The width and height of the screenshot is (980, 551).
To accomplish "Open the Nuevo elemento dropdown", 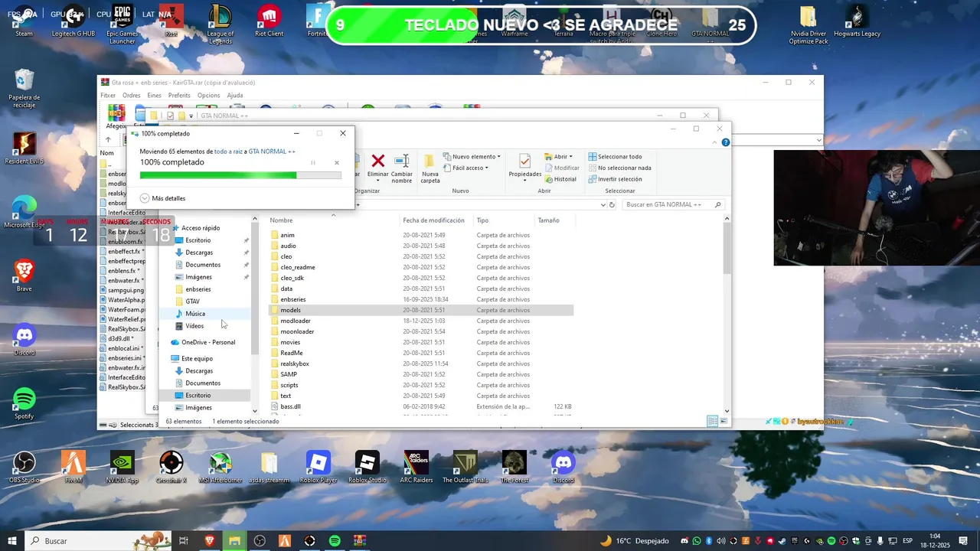I will click(x=472, y=157).
